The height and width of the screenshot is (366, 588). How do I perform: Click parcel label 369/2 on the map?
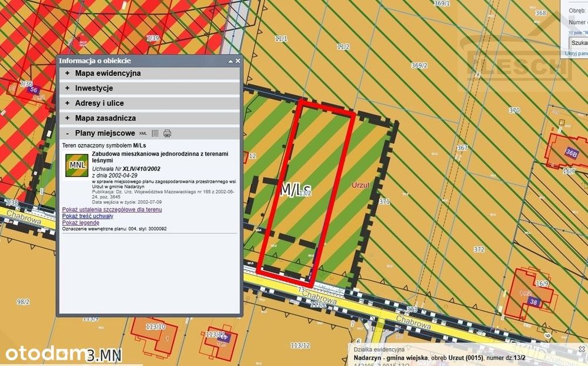pos(419,65)
